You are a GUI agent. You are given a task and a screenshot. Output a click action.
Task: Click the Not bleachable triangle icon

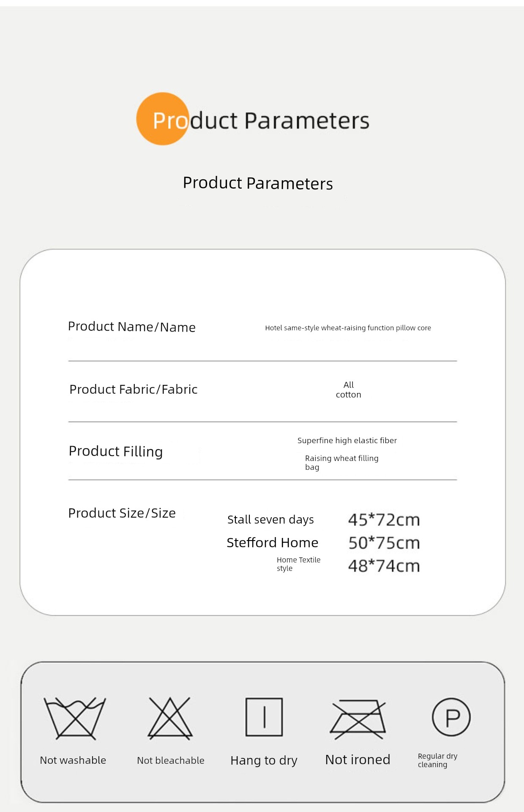(170, 718)
